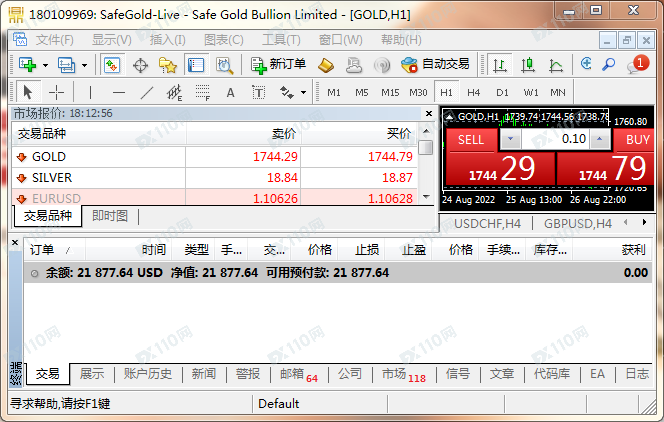Screen dimensions: 664x422
Task: Switch to M1 timeframe
Action: (334, 92)
